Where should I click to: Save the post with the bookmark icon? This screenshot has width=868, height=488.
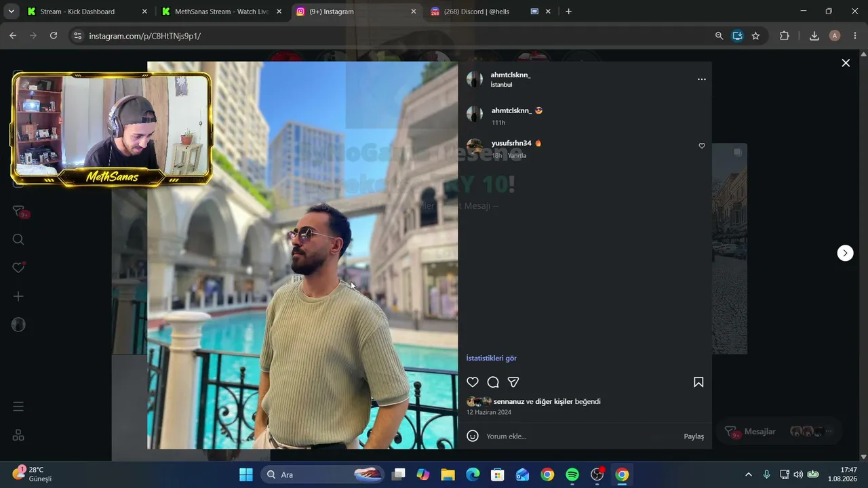click(698, 382)
